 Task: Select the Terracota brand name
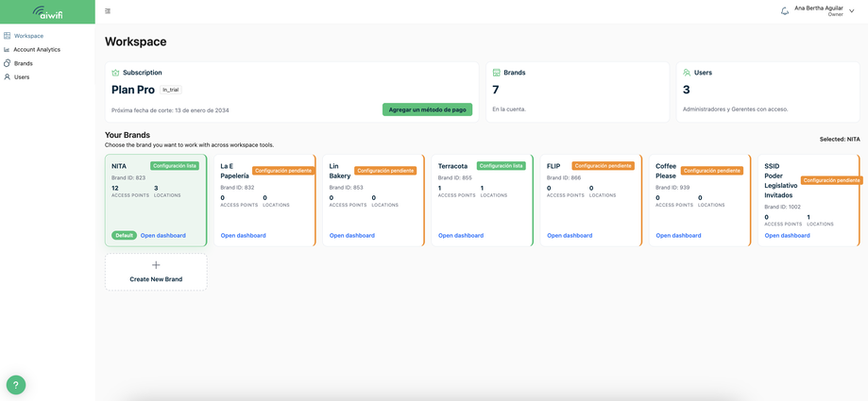click(x=452, y=166)
